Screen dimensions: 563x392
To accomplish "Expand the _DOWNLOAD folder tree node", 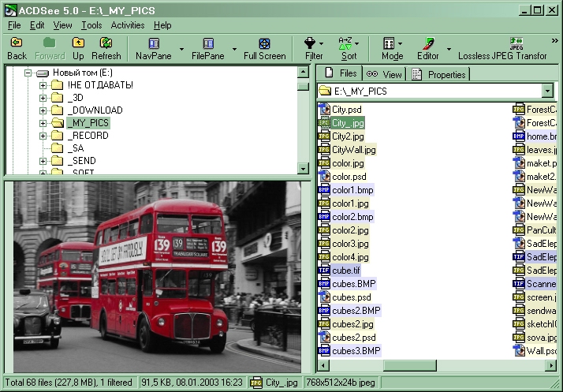I will [x=43, y=110].
